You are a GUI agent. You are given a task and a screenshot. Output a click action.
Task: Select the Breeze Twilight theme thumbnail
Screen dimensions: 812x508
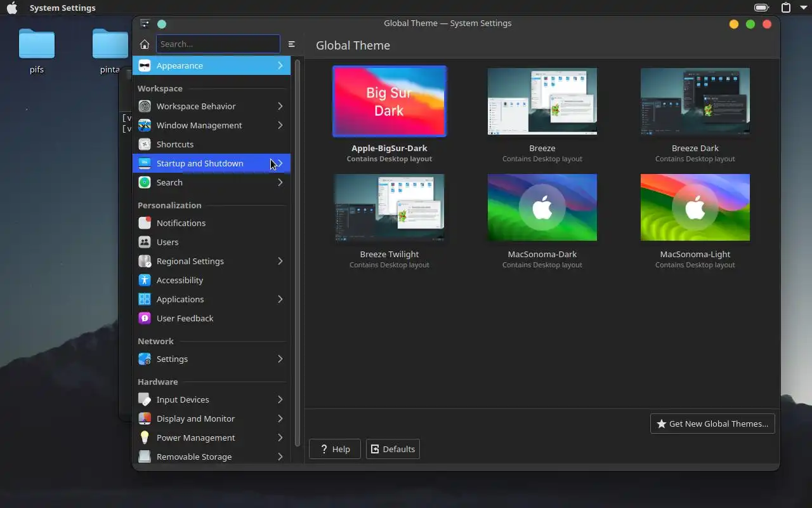tap(390, 208)
